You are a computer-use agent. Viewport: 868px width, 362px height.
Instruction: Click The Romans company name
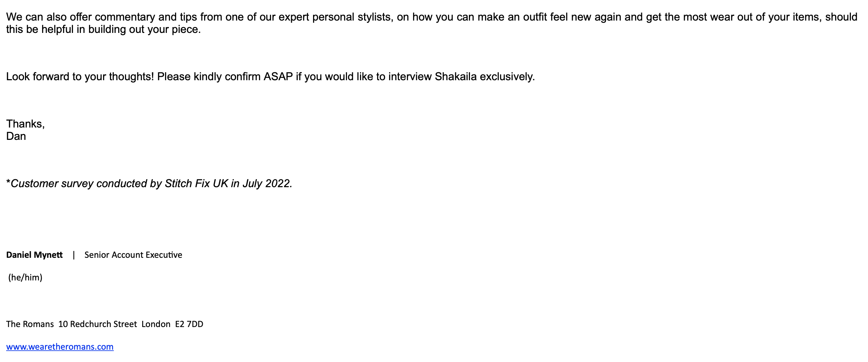tap(30, 324)
